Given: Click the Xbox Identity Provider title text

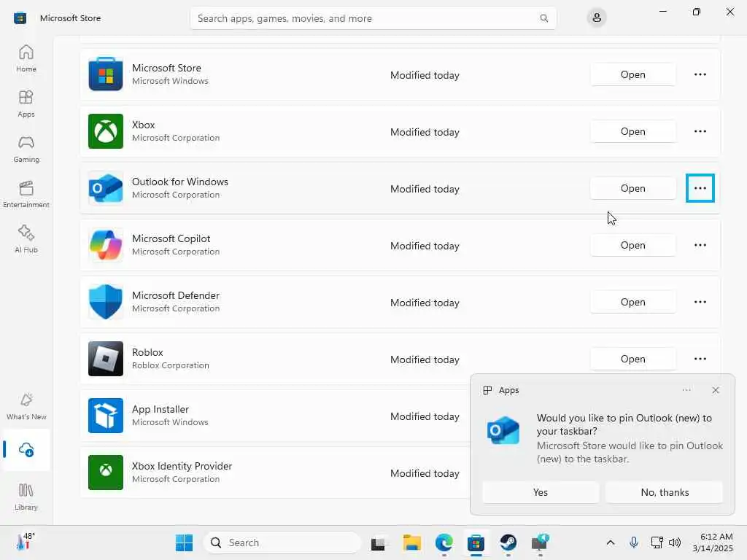Looking at the screenshot, I should tap(182, 466).
